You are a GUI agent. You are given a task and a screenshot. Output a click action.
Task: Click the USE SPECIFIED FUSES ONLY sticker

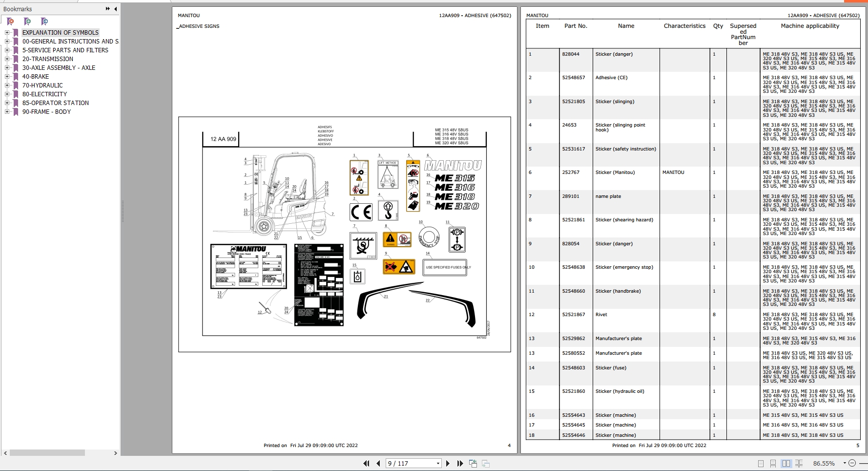coord(445,267)
